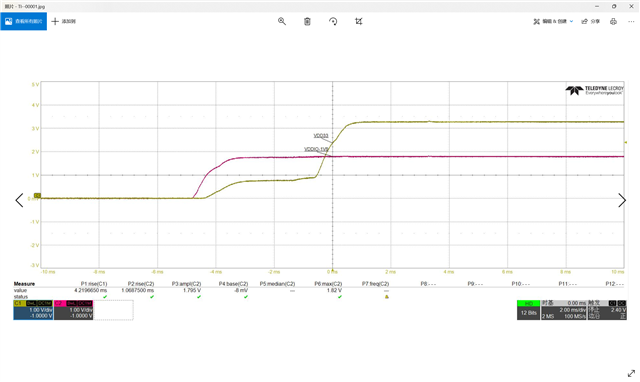Click the VDD33 waveform label

point(321,135)
